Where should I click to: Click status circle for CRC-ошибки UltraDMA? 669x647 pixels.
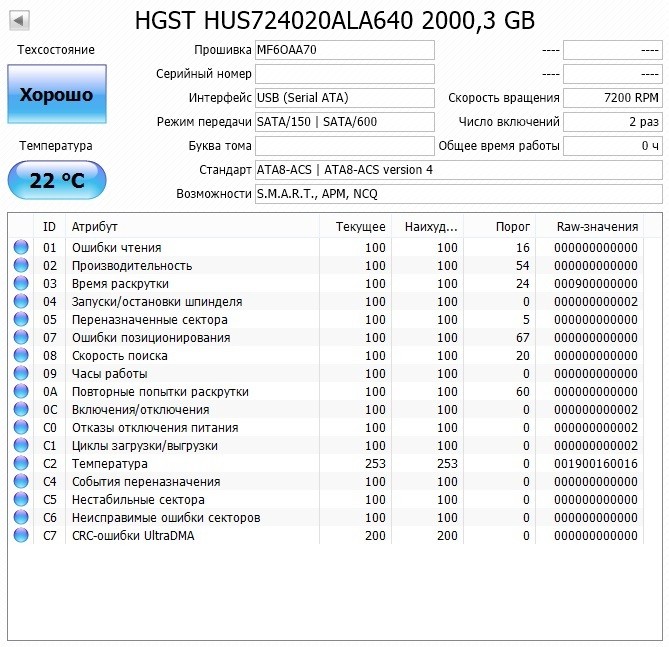click(21, 535)
